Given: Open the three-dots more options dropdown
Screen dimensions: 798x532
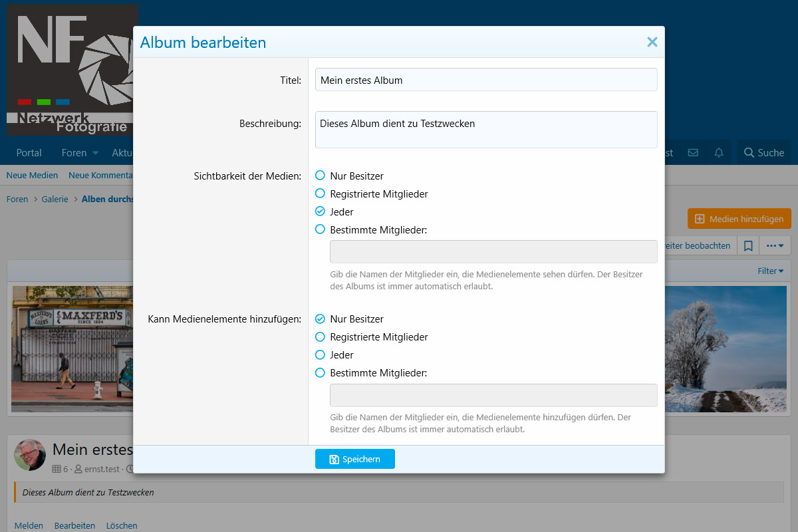Looking at the screenshot, I should [x=775, y=245].
